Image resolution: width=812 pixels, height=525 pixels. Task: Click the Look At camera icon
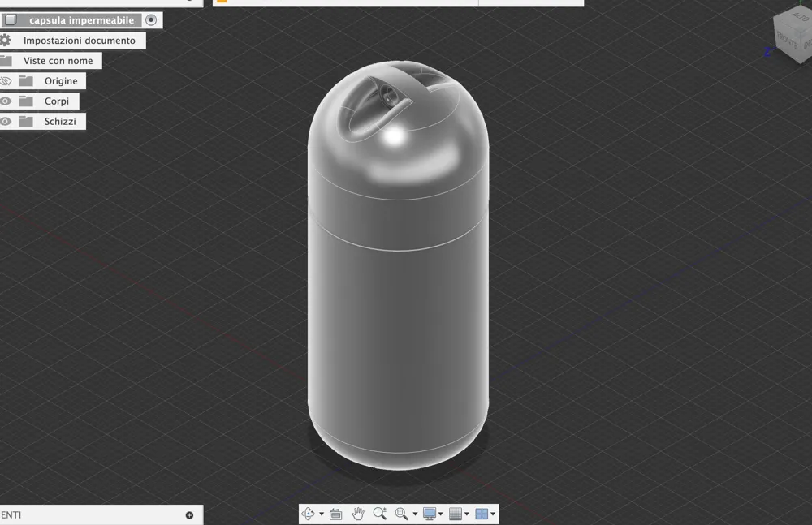click(x=335, y=514)
